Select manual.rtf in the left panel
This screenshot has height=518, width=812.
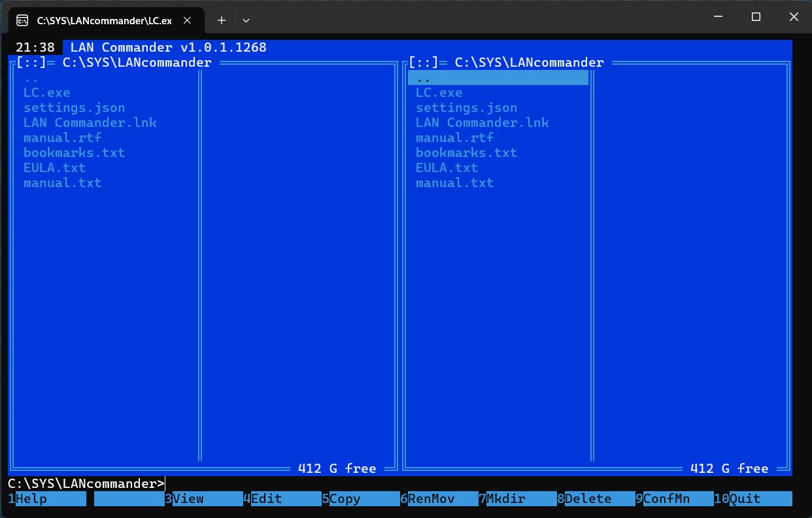tap(63, 138)
